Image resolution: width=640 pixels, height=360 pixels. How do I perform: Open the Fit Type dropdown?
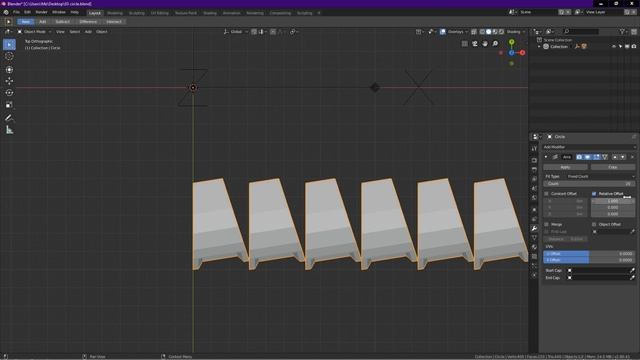(601, 176)
